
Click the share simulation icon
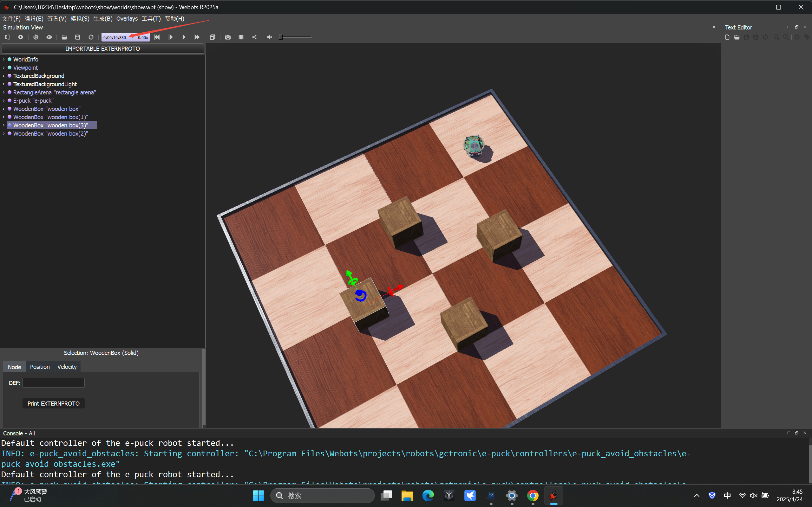pos(254,37)
